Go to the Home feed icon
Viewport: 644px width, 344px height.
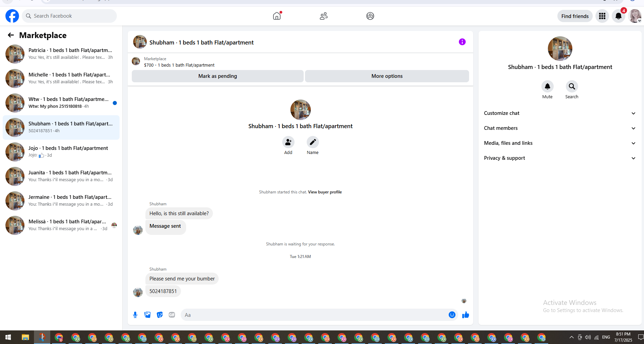pos(277,16)
